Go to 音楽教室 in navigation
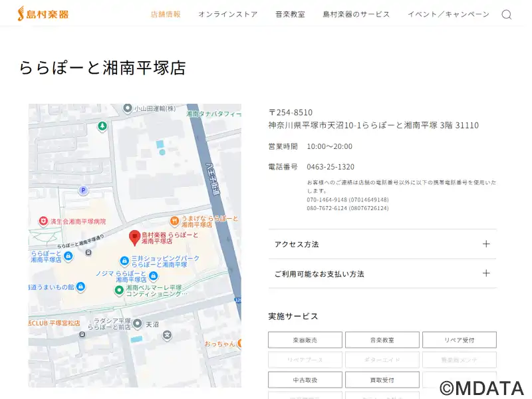 (290, 14)
